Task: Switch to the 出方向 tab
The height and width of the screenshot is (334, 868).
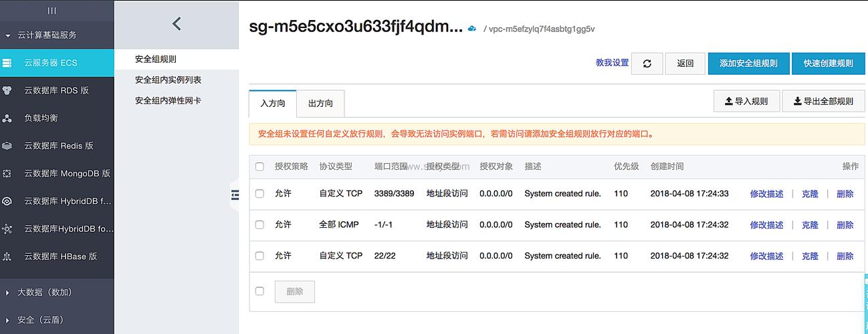Action: tap(320, 104)
